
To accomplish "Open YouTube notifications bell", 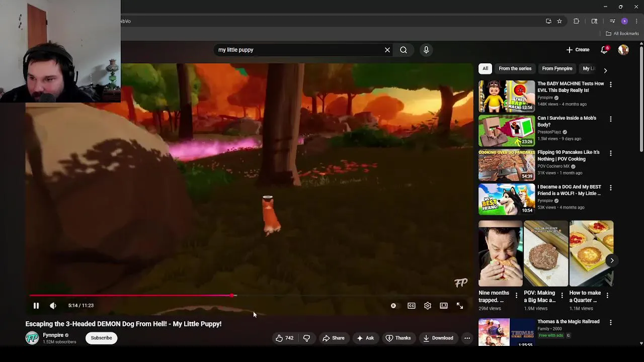I will (604, 50).
